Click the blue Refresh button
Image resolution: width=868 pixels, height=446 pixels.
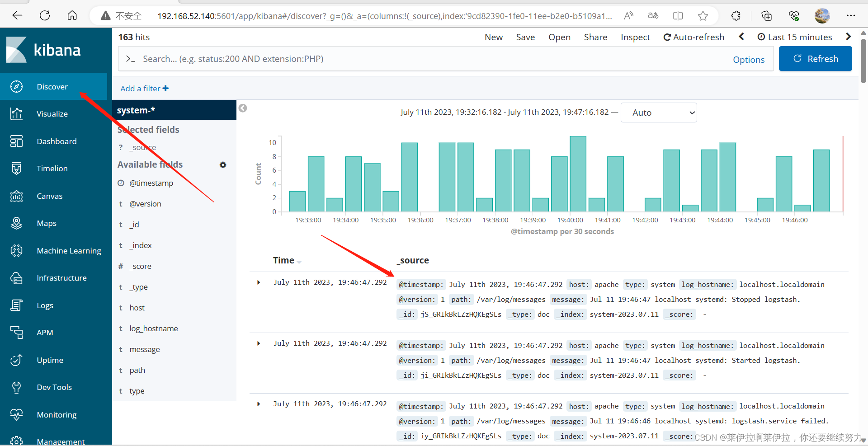tap(816, 59)
